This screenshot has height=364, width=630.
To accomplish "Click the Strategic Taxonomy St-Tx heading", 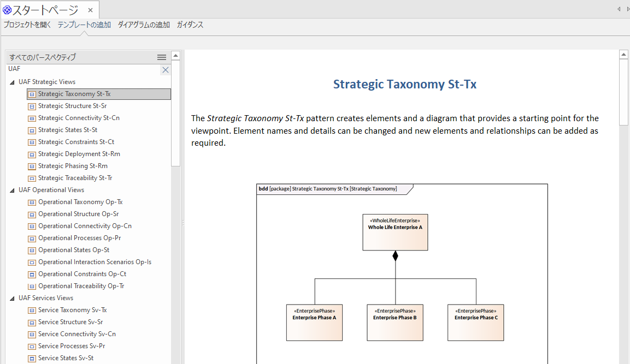I will coord(404,84).
